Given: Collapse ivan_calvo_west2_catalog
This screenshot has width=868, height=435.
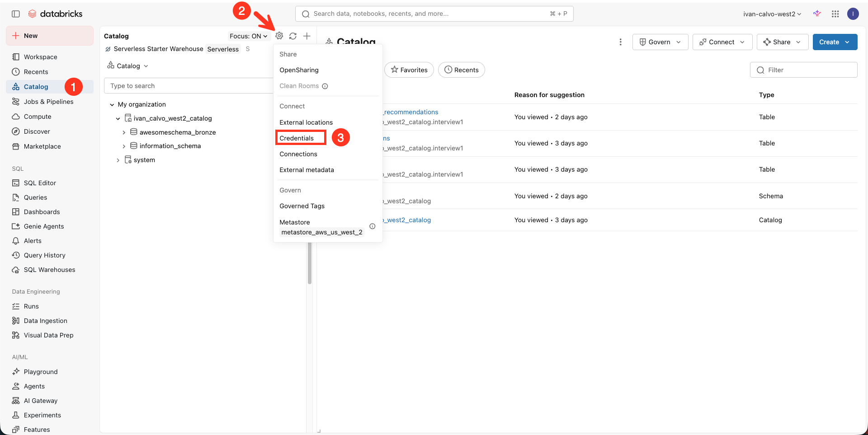Looking at the screenshot, I should coord(118,118).
